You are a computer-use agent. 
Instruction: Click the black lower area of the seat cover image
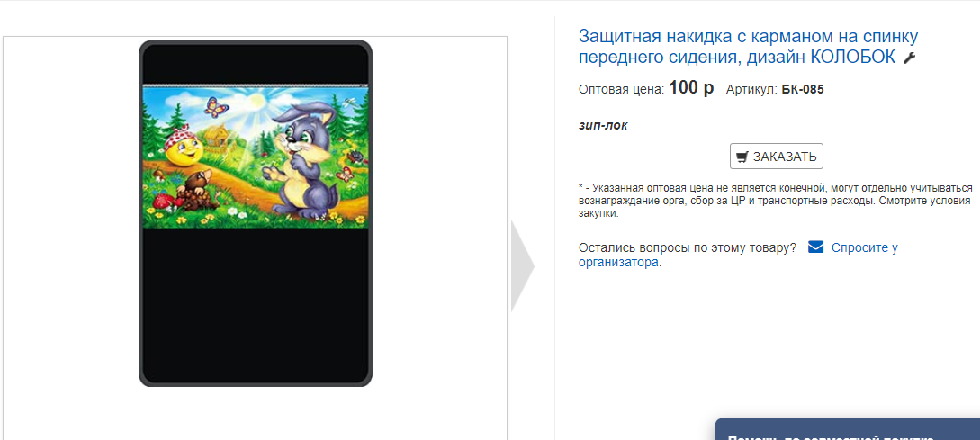coord(255,303)
